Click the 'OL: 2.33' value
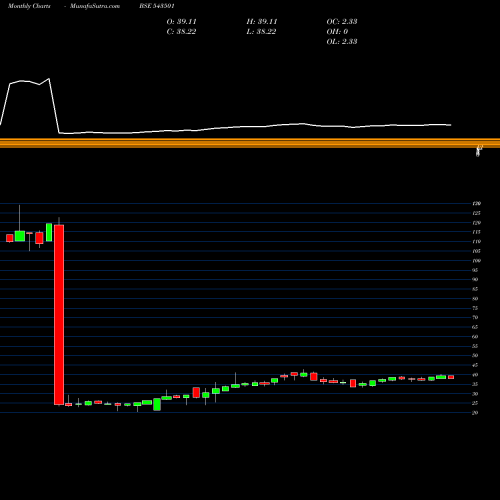 pos(342,42)
